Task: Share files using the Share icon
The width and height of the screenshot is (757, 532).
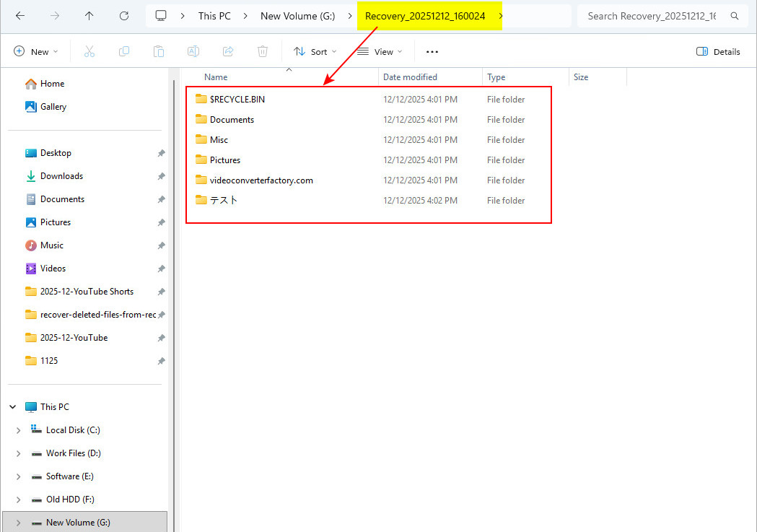Action: point(227,51)
